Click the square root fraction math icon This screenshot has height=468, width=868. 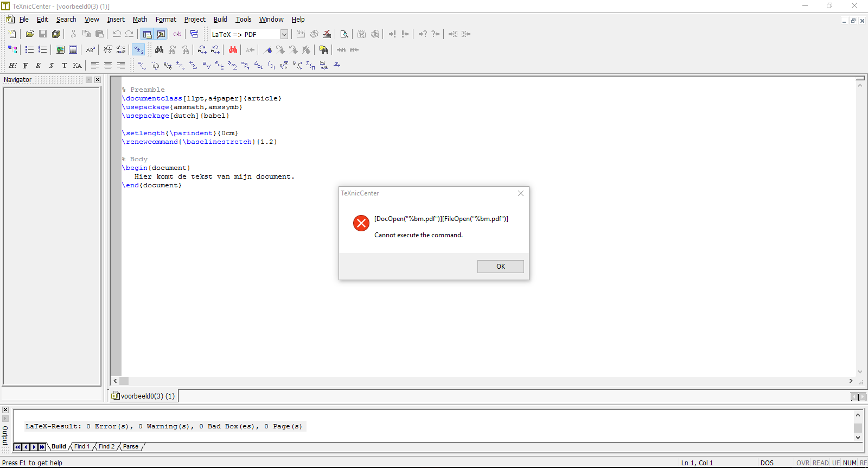[108, 49]
